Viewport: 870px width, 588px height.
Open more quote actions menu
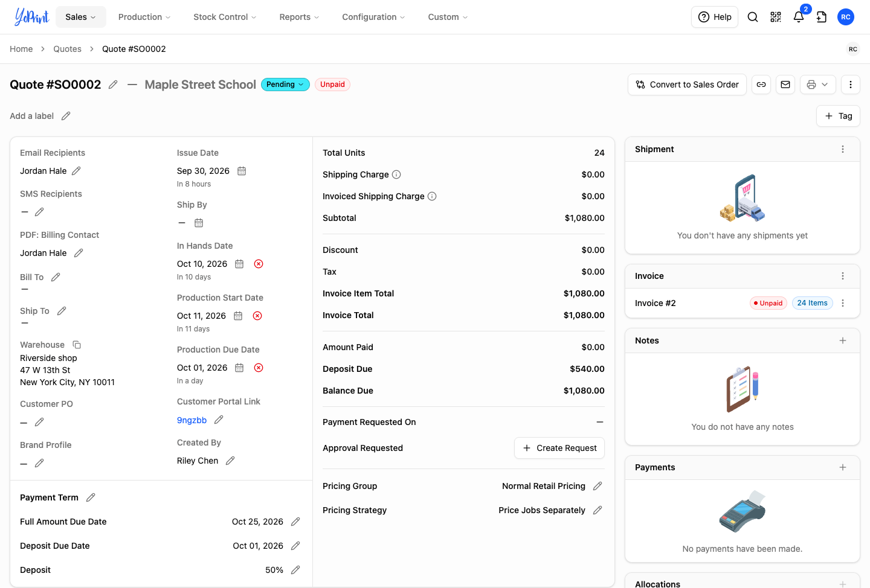tap(851, 85)
